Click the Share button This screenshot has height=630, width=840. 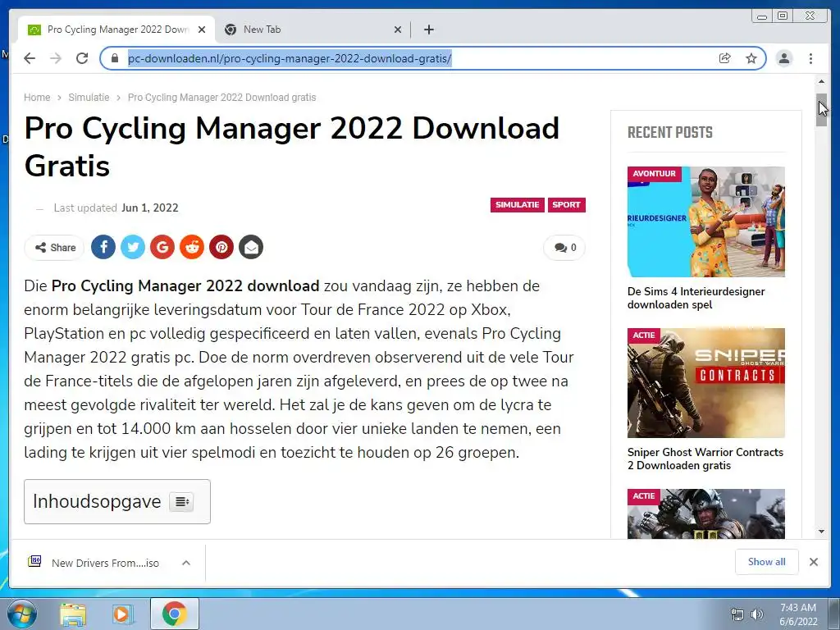(55, 248)
